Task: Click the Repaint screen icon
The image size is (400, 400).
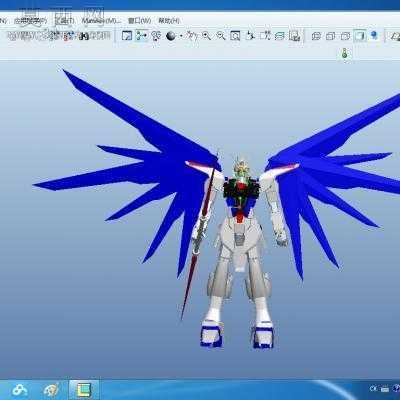Action: [127, 36]
